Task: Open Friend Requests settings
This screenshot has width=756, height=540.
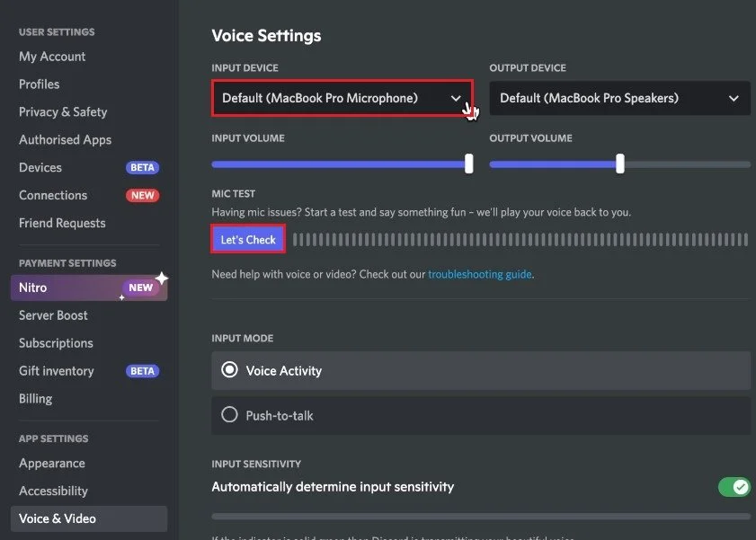Action: coord(62,223)
